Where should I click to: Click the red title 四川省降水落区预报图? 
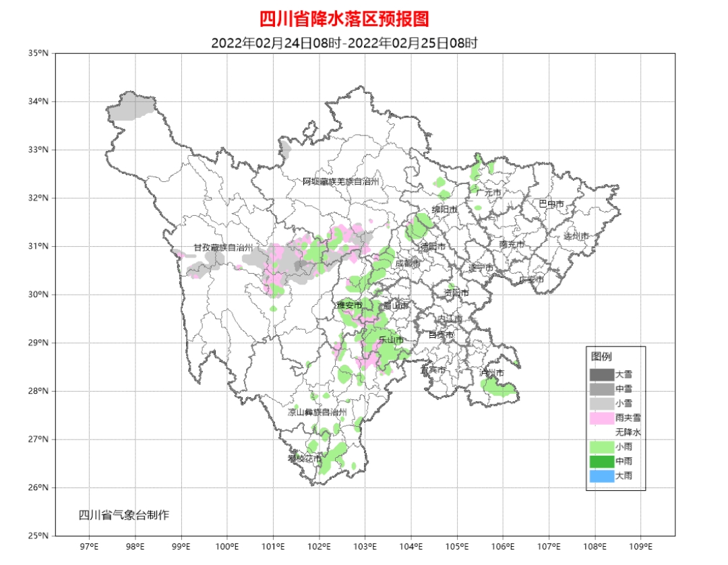pos(344,18)
